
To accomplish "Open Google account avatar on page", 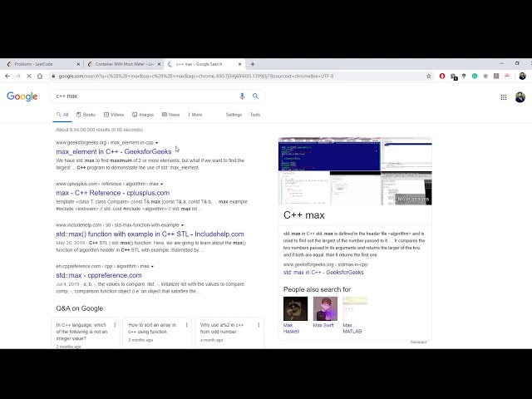I will click(520, 97).
